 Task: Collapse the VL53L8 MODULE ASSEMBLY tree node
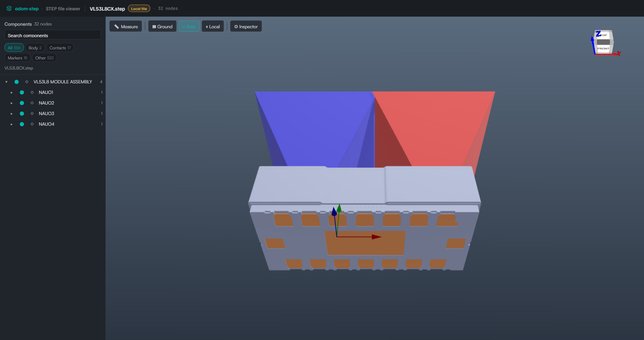click(x=7, y=82)
